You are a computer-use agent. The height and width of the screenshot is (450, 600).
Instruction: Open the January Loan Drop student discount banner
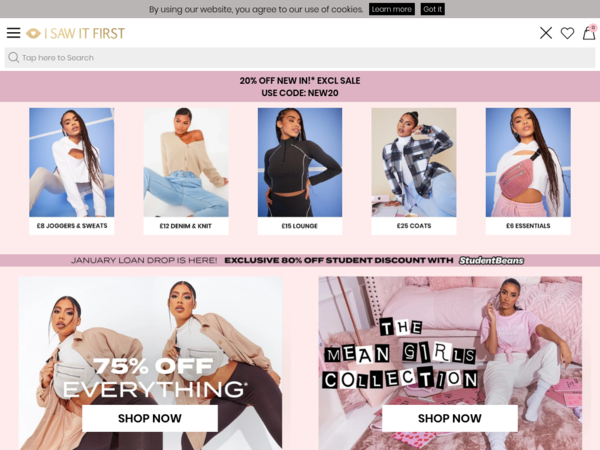coord(300,261)
